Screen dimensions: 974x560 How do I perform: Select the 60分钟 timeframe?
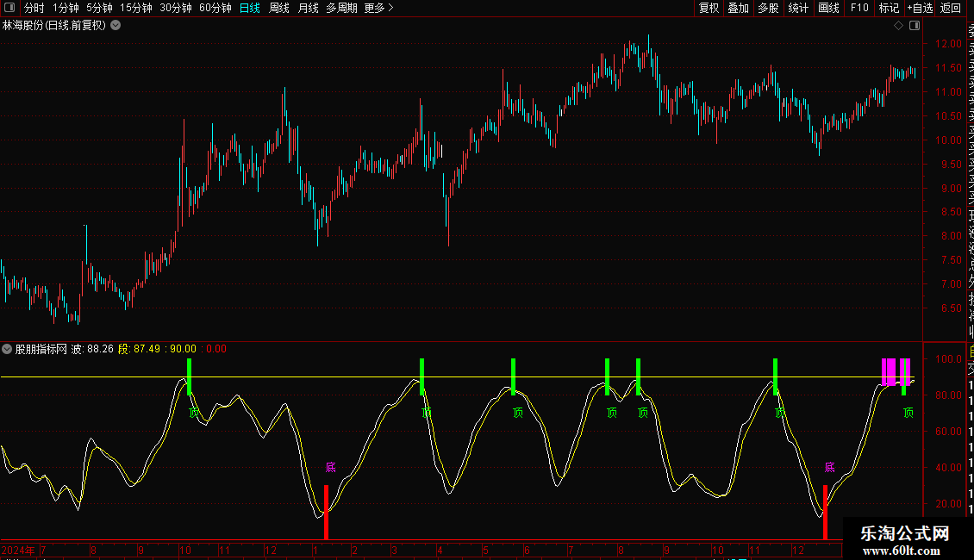click(215, 8)
